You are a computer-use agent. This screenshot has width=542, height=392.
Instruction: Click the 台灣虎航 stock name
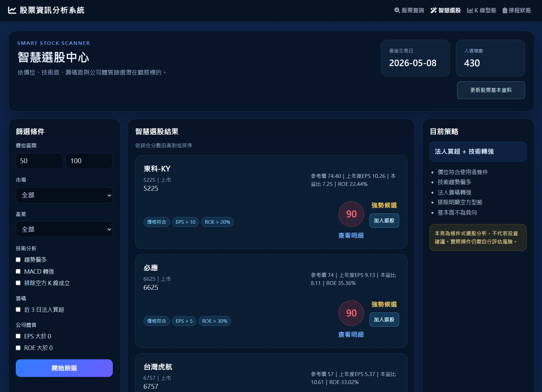click(158, 367)
